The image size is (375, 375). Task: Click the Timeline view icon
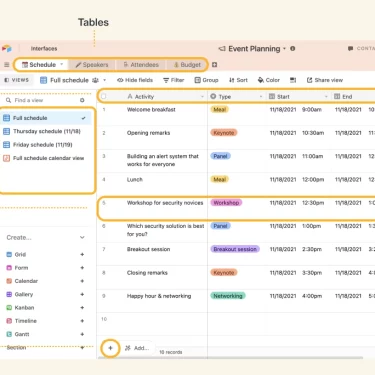[x=9, y=321]
